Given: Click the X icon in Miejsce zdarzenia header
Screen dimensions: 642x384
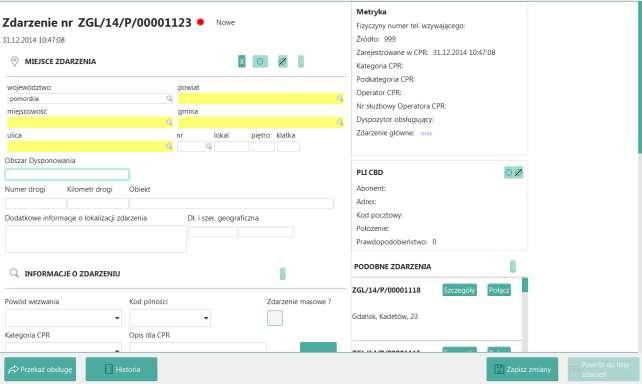Looking at the screenshot, I should point(242,61).
